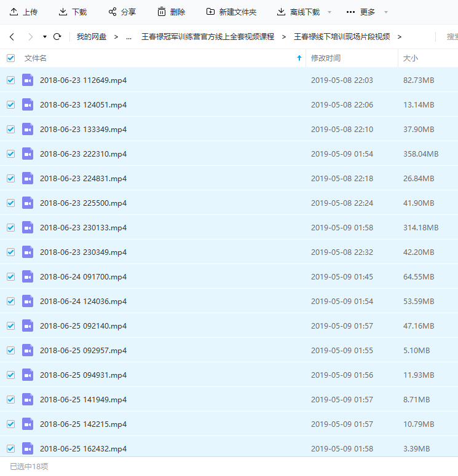Click video icon of 2018-06-24 124036.mp4
Viewport: 458px width, 476px height.
click(x=28, y=301)
